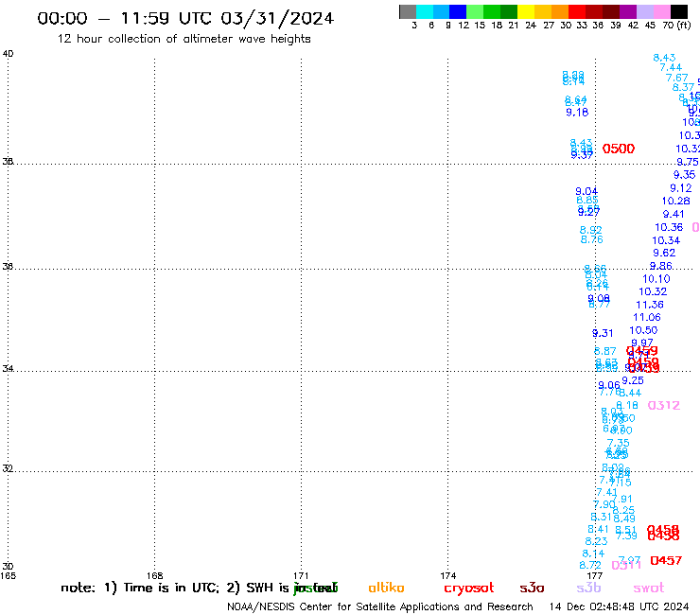Click the 's3a' satellite legend label

pyautogui.click(x=532, y=589)
